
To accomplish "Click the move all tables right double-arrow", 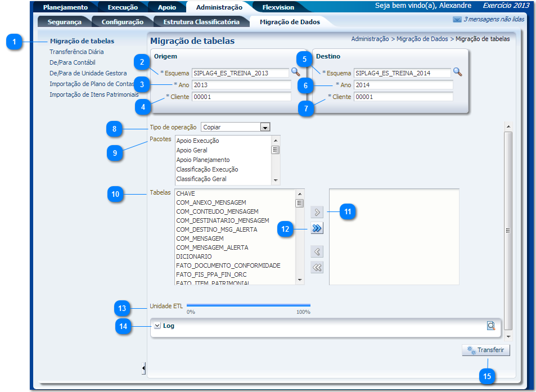I will coord(317,228).
